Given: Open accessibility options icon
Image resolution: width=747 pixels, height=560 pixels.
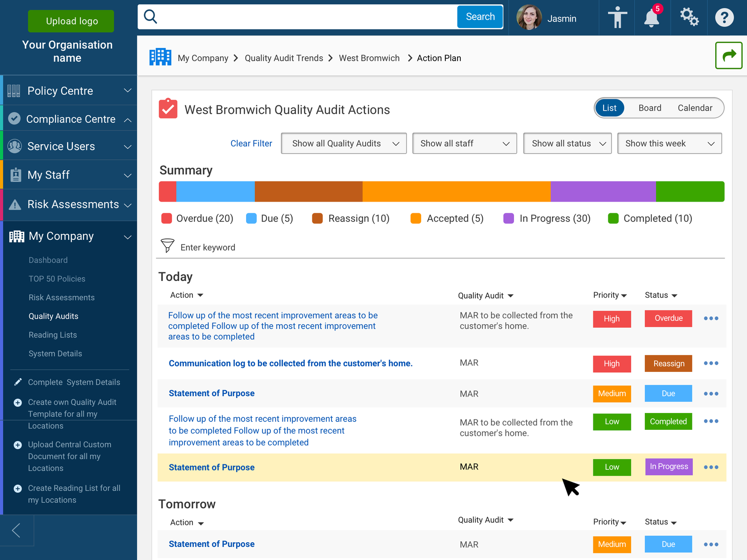Looking at the screenshot, I should coord(617,18).
